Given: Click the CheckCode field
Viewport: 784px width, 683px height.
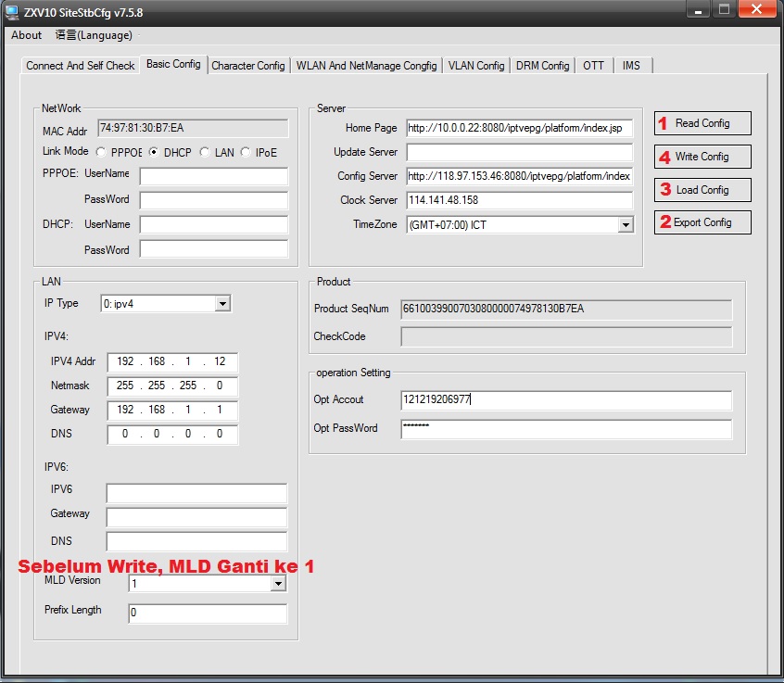Looking at the screenshot, I should (x=566, y=337).
